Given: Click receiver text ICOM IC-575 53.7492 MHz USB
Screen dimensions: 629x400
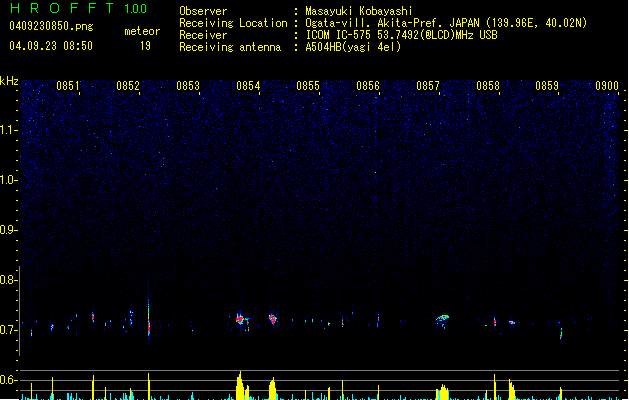Looking at the screenshot, I should pyautogui.click(x=401, y=35).
